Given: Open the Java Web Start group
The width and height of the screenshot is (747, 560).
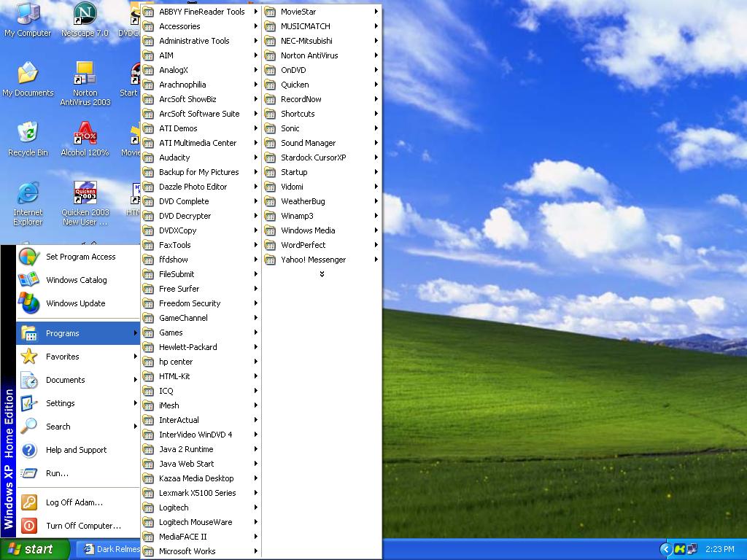Looking at the screenshot, I should point(201,464).
